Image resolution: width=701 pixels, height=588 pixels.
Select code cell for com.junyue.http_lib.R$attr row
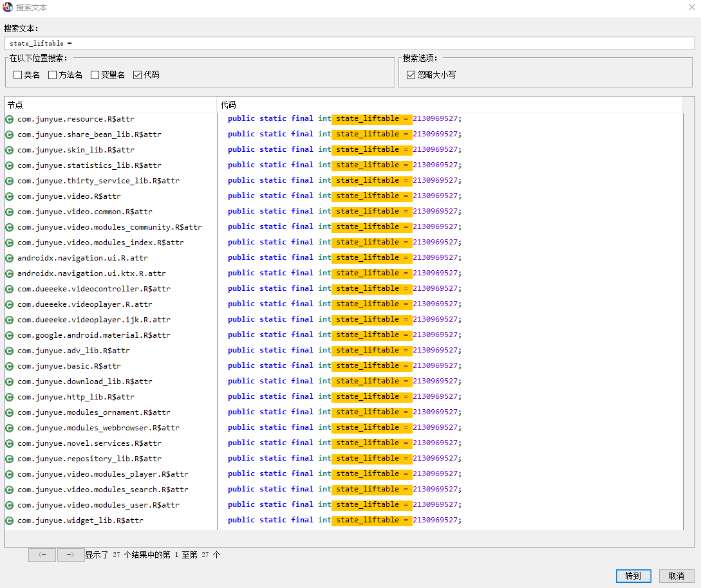click(450, 397)
